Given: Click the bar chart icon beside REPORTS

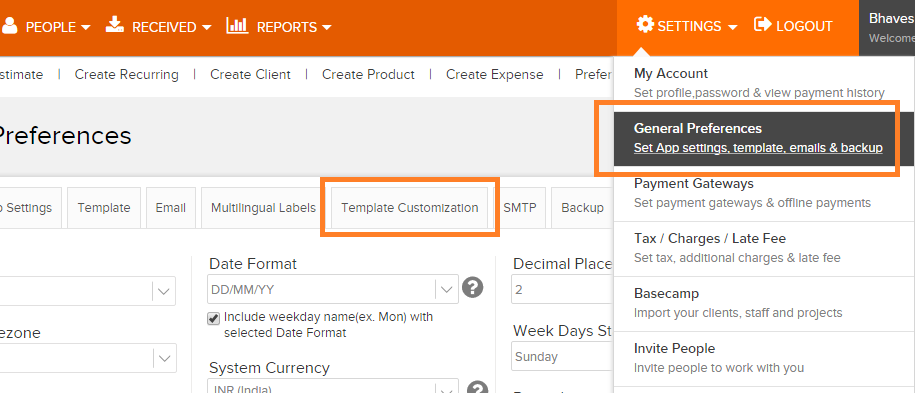Looking at the screenshot, I should coord(237,25).
